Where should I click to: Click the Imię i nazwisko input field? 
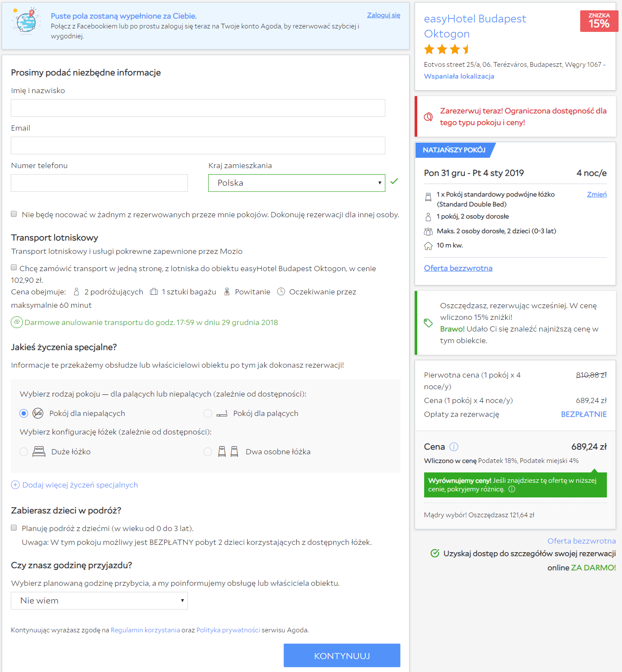point(198,108)
